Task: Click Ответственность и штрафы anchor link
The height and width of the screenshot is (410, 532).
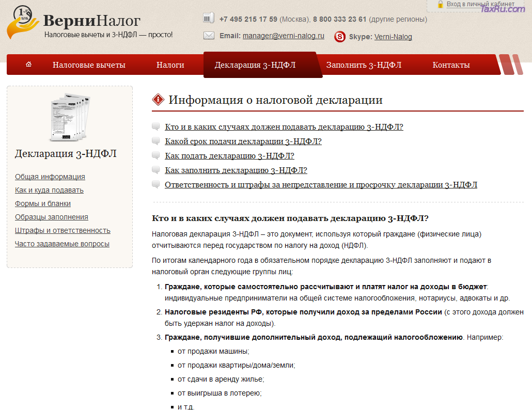Action: tap(321, 185)
